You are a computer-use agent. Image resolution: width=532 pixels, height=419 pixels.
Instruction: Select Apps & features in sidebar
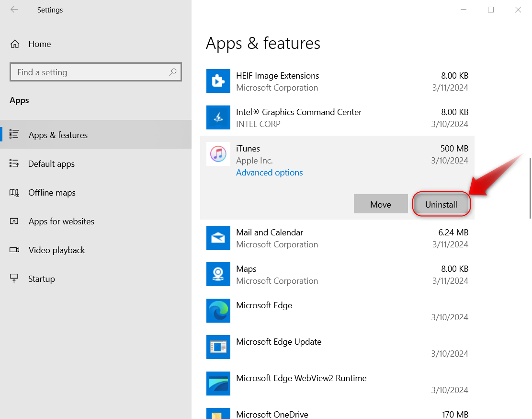pyautogui.click(x=96, y=134)
